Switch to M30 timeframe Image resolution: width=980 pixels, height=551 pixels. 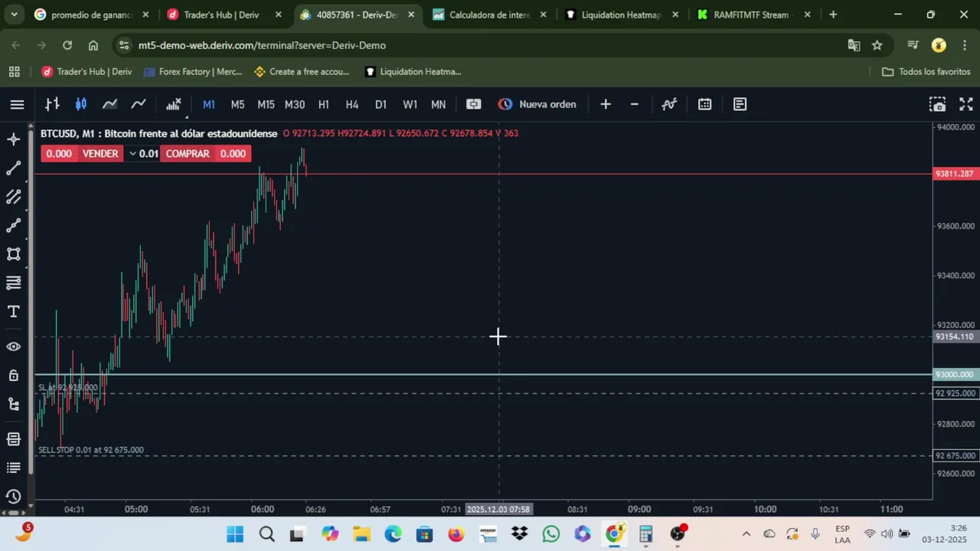coord(295,104)
